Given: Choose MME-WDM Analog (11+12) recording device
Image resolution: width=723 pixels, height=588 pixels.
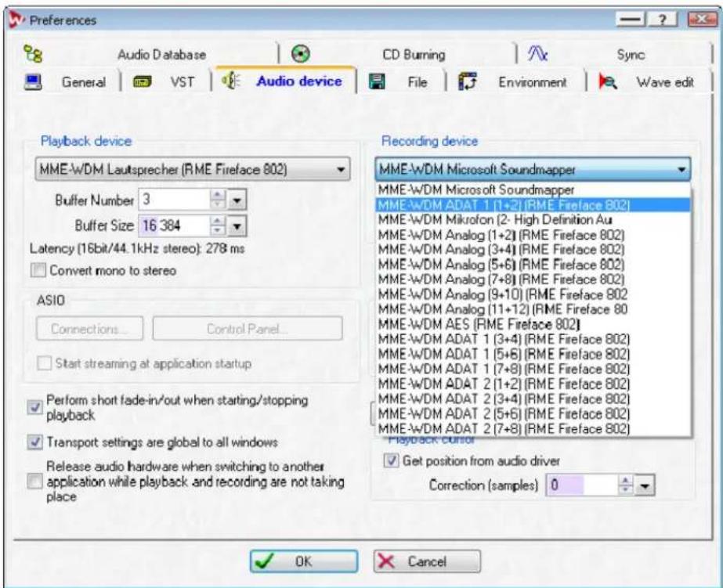Looking at the screenshot, I should (533, 308).
